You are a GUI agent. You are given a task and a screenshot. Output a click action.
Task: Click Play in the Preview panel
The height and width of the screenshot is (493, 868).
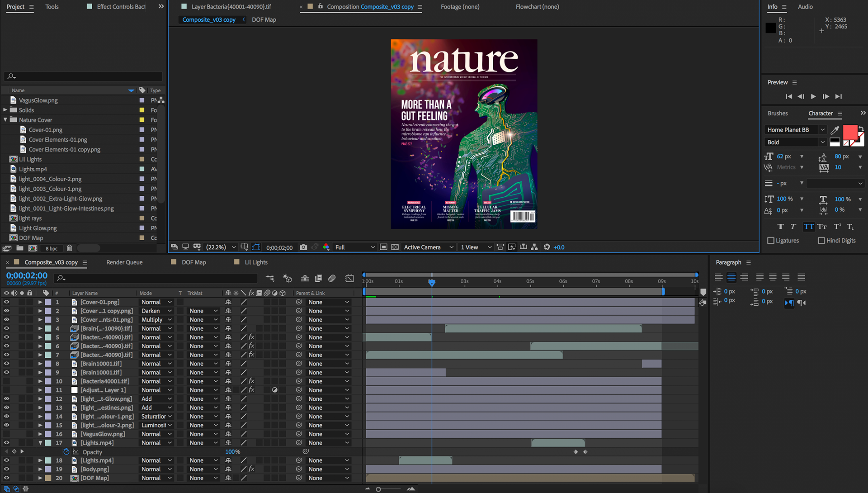[813, 96]
